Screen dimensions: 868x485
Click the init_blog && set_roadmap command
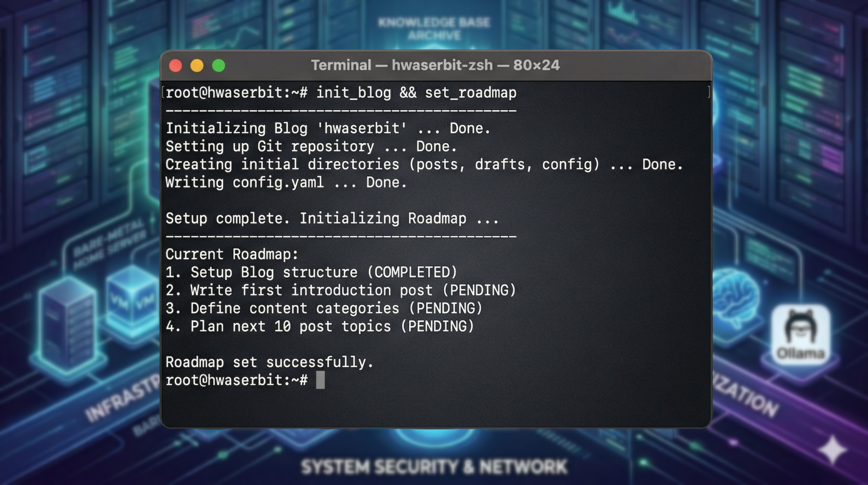(416, 93)
